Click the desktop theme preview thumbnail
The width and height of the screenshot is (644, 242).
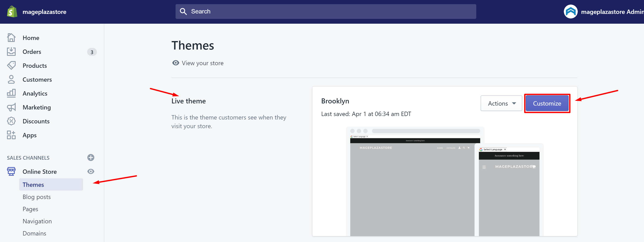(412, 182)
